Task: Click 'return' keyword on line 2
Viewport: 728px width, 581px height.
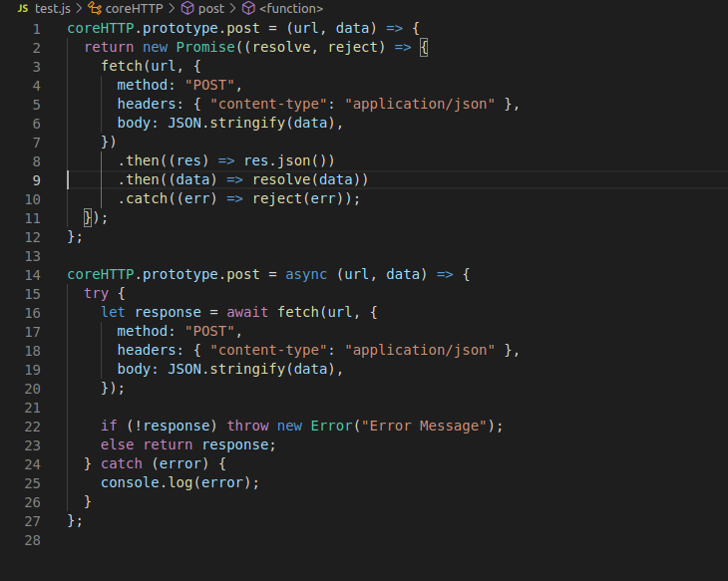Action: click(x=109, y=47)
